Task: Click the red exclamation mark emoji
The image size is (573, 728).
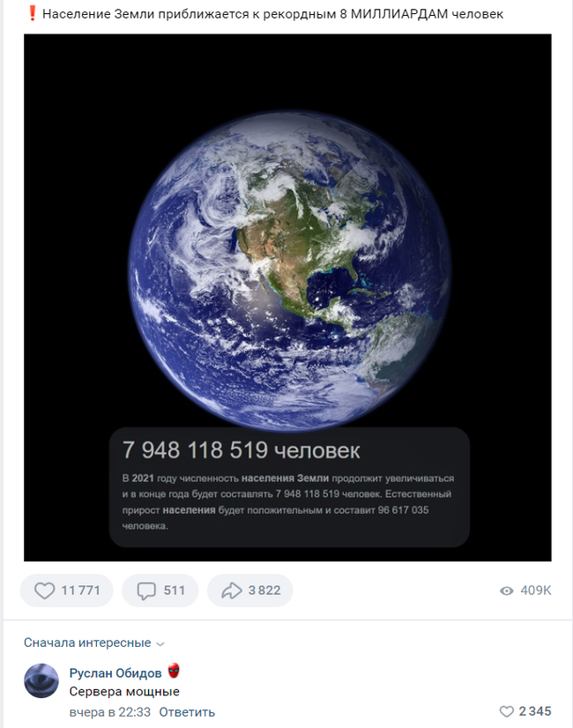Action: 31,14
